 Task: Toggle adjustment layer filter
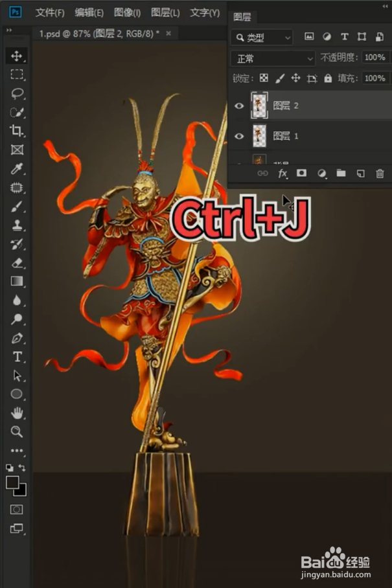[327, 36]
